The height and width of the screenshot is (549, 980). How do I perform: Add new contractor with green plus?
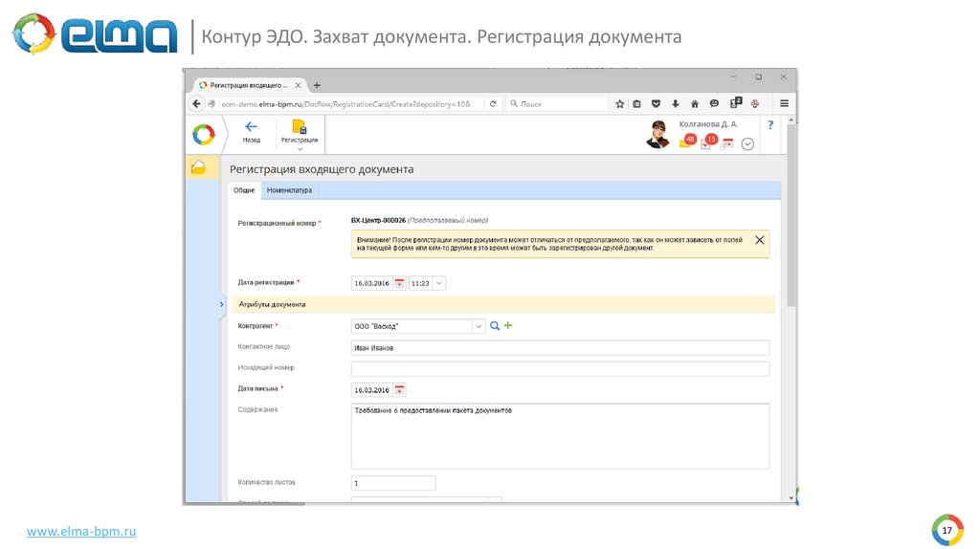(x=508, y=326)
